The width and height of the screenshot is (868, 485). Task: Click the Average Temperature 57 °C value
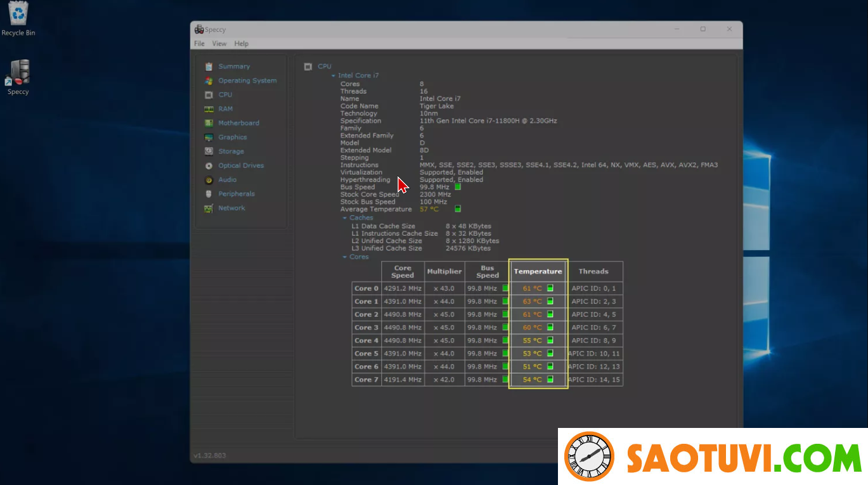(x=429, y=209)
